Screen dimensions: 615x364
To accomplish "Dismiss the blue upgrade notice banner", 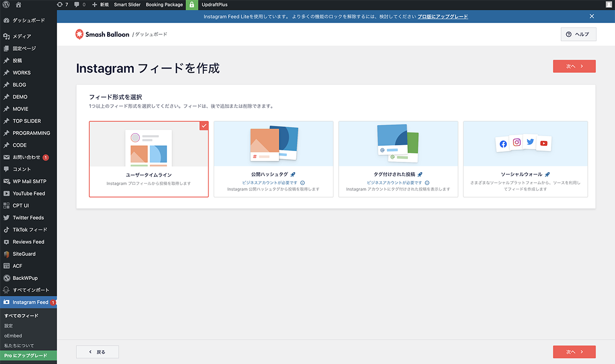I will 592,16.
